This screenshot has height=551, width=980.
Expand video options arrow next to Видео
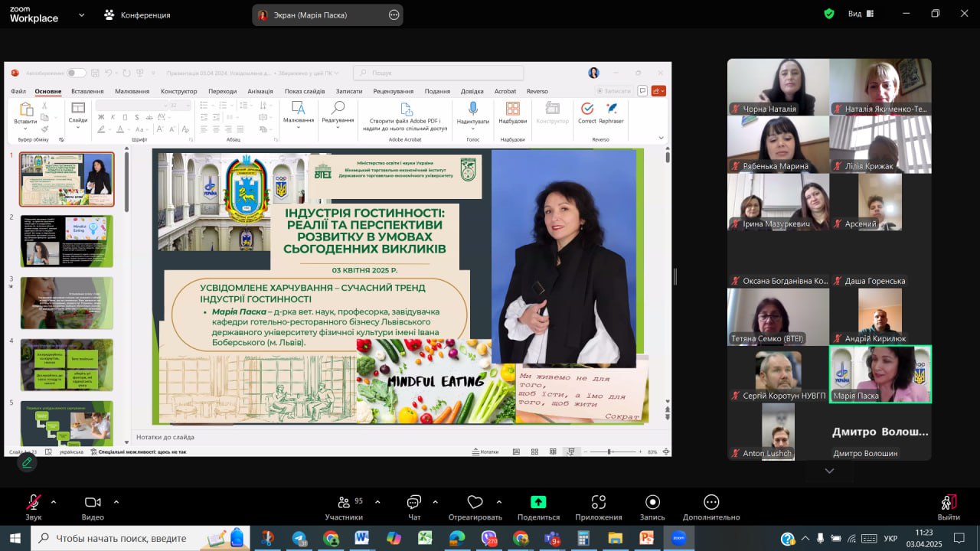pyautogui.click(x=116, y=502)
